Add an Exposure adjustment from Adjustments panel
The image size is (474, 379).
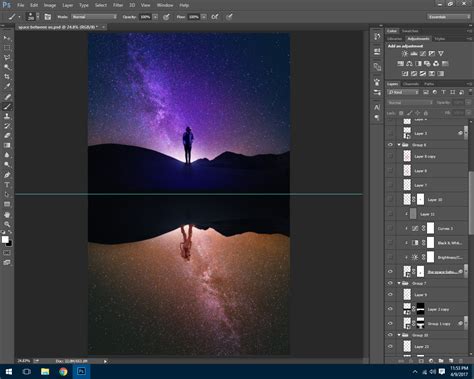[432, 54]
